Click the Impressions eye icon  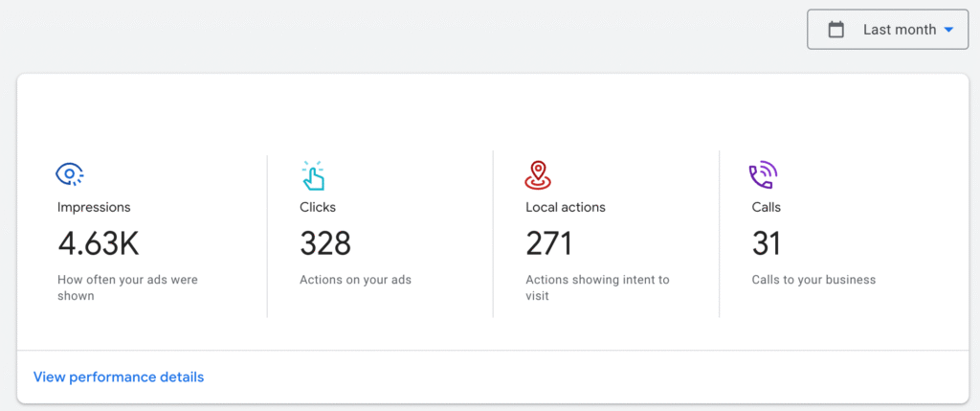[70, 174]
